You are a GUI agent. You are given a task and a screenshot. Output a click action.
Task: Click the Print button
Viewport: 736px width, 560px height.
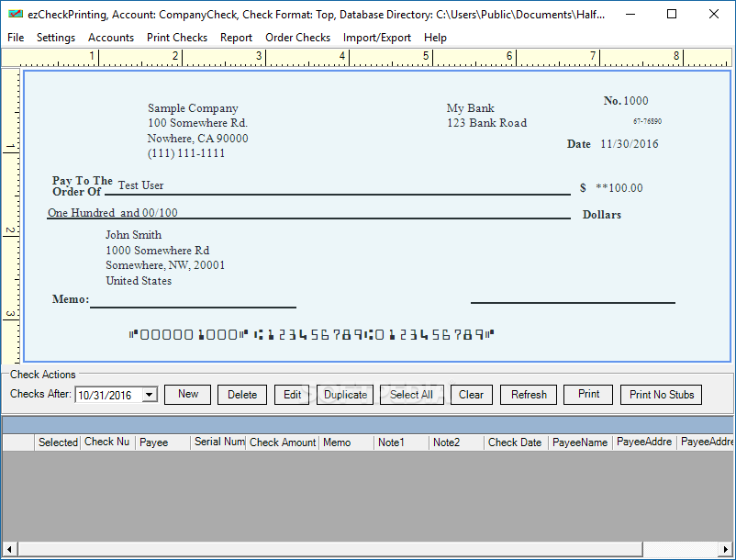tap(588, 395)
